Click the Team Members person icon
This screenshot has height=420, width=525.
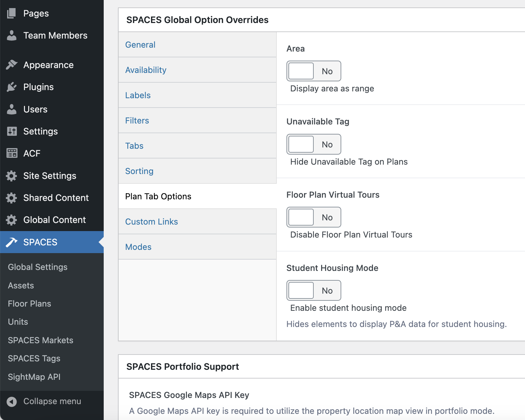pos(11,35)
